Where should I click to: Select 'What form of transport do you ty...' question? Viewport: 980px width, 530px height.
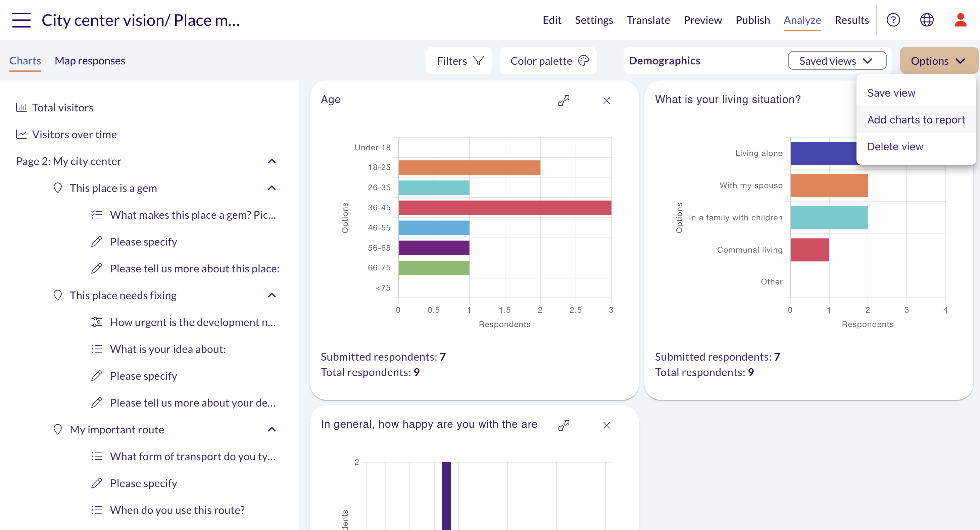pyautogui.click(x=193, y=456)
